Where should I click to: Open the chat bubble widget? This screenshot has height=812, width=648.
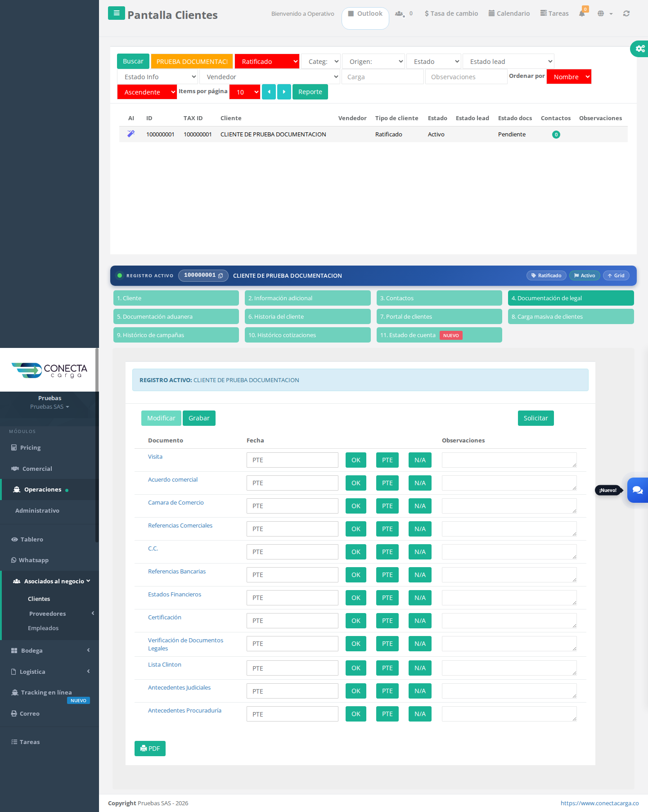point(638,490)
